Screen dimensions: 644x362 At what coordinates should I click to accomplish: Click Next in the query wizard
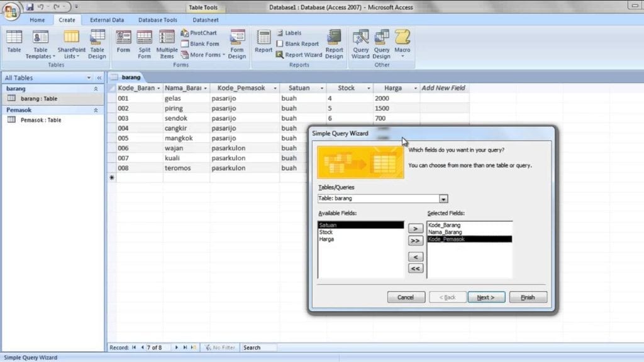pyautogui.click(x=486, y=297)
